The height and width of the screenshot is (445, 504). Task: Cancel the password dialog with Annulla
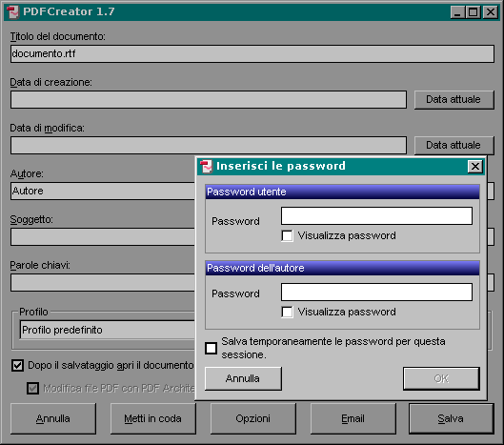(x=243, y=378)
